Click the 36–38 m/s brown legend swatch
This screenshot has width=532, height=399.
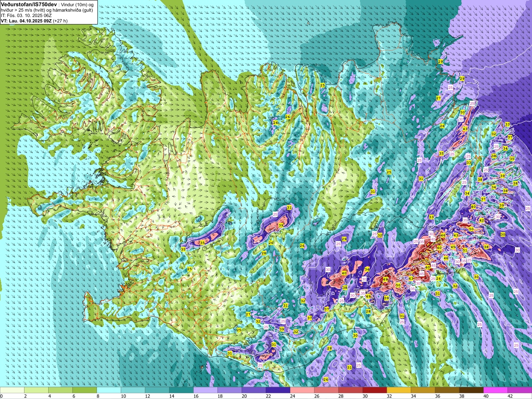tap(447, 390)
